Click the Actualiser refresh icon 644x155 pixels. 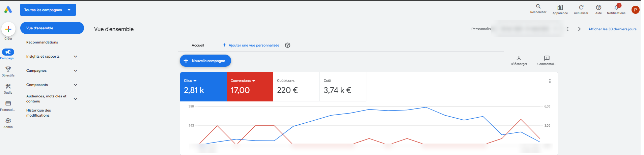(581, 7)
